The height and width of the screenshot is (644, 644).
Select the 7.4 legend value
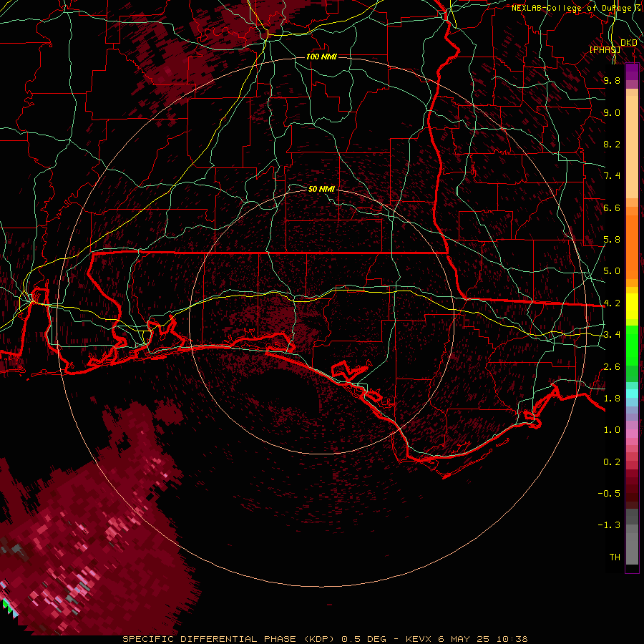(612, 176)
